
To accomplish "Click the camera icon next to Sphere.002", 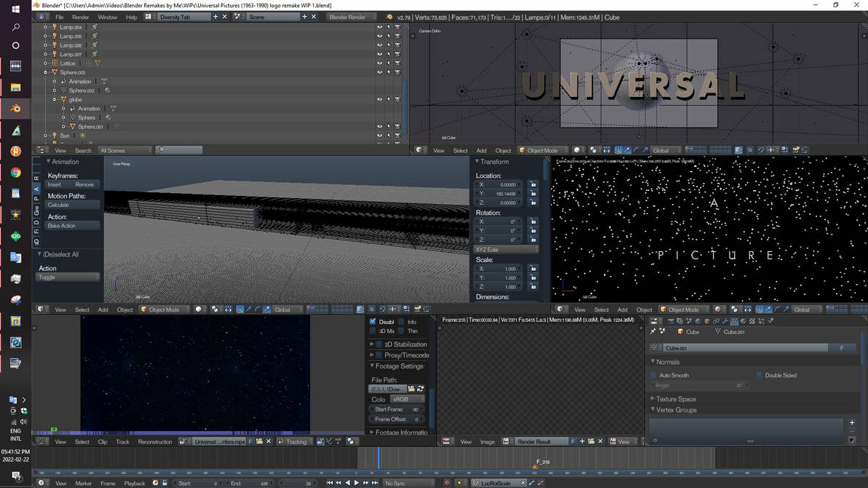I will [x=398, y=72].
